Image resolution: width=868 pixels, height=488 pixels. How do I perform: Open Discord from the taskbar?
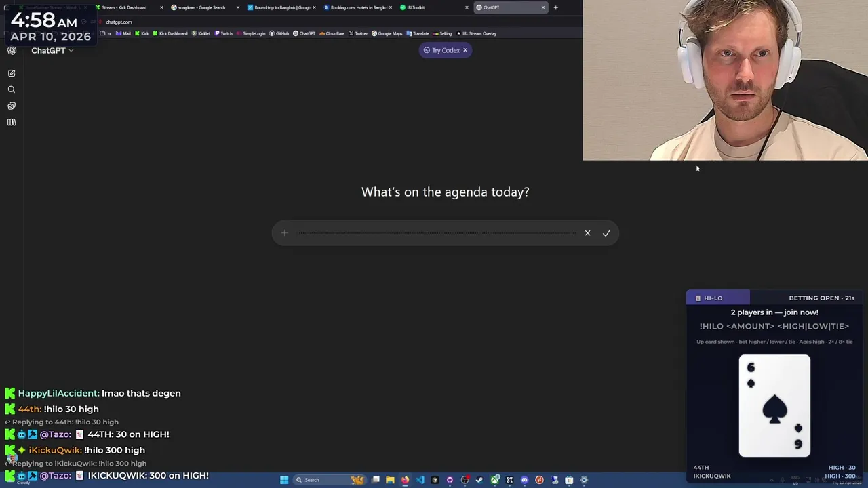click(524, 480)
